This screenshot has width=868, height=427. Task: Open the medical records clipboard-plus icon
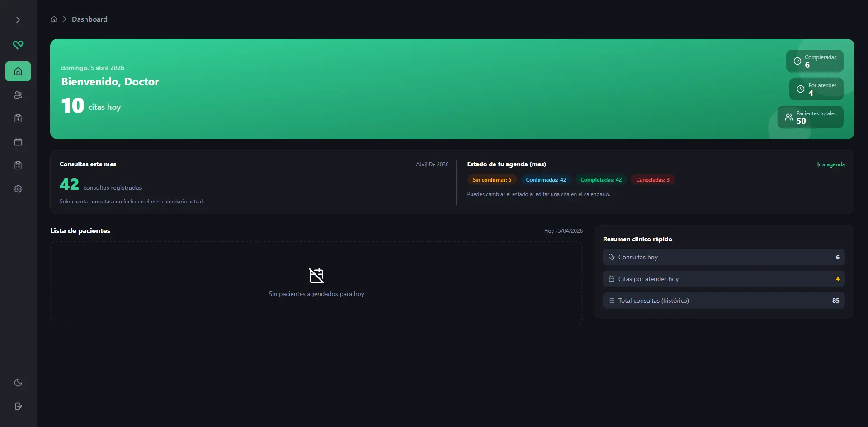(x=18, y=118)
